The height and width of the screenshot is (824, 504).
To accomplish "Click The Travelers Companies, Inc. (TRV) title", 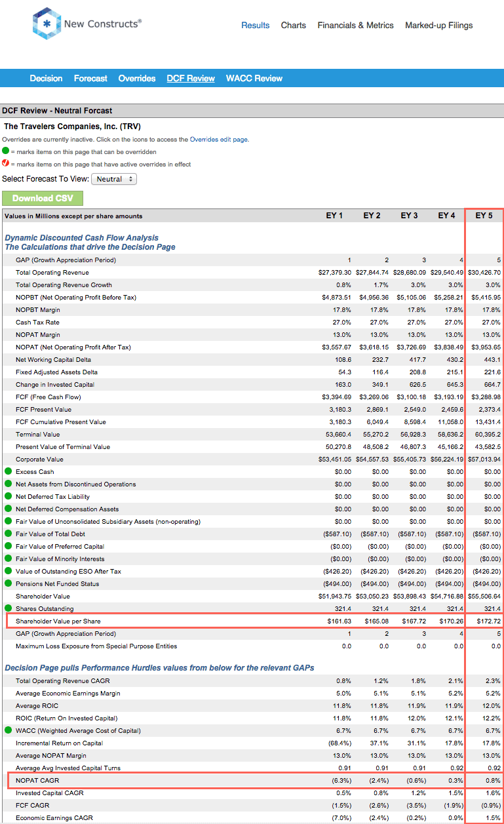I will [73, 126].
